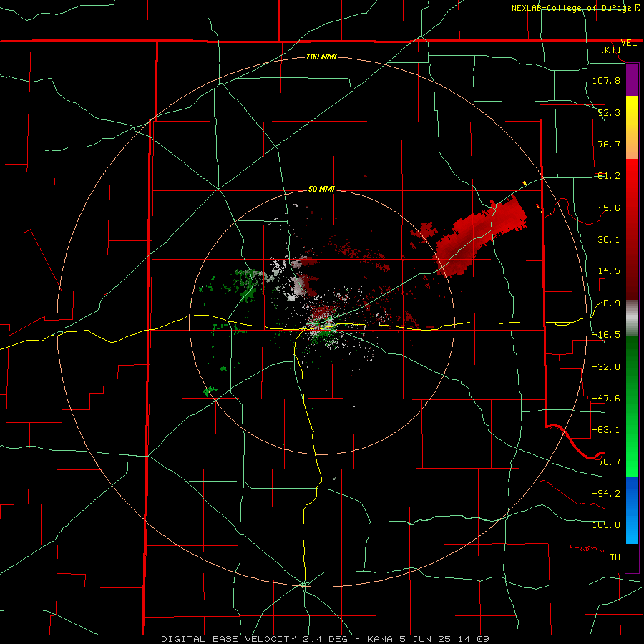Click the 5 JUN 25 date text
Viewport: 644px width, 644px height.
click(x=425, y=639)
